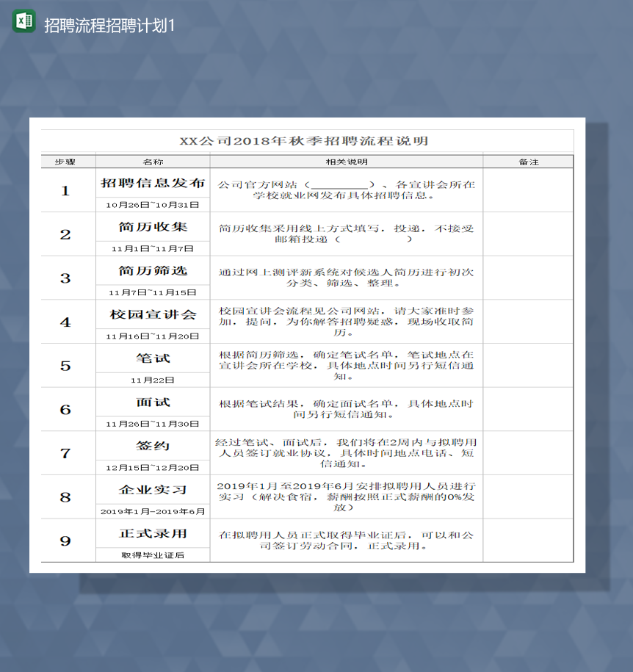This screenshot has height=672, width=633.
Task: Click the 企业实习 cell
Action: coord(151,490)
